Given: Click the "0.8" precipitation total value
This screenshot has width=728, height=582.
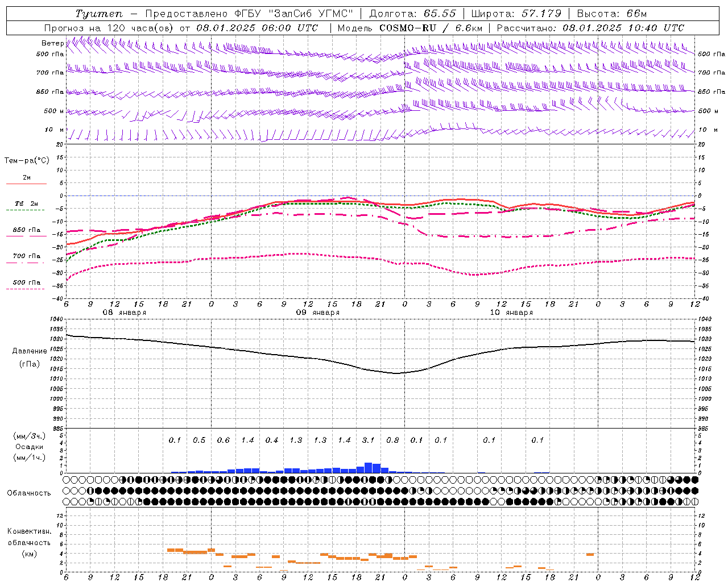Looking at the screenshot, I should tap(392, 440).
